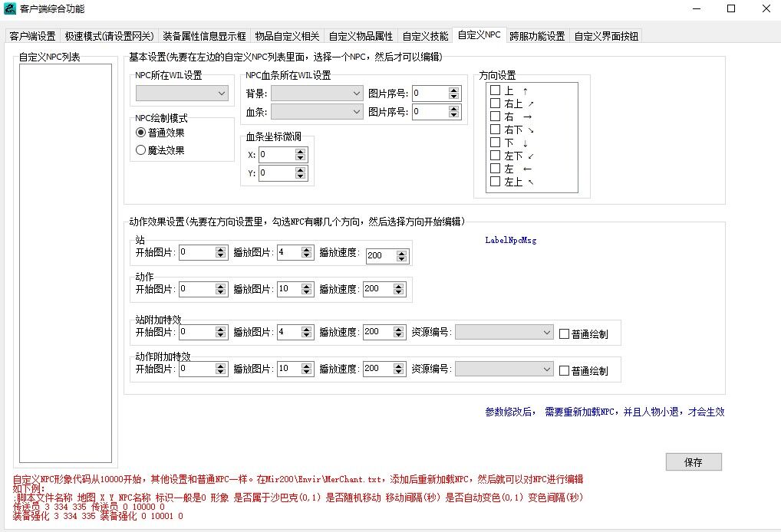The width and height of the screenshot is (781, 532).
Task: Switch to the 客户端设置 tab
Action: coord(32,36)
